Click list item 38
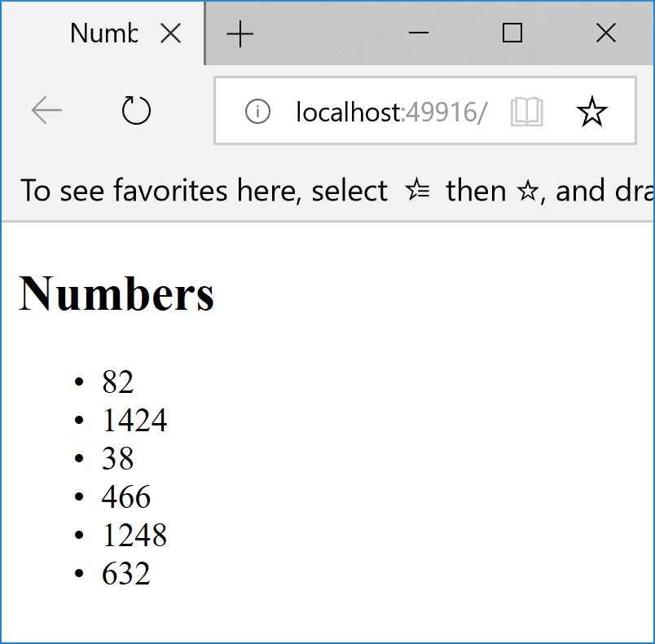This screenshot has width=655, height=644. click(118, 458)
